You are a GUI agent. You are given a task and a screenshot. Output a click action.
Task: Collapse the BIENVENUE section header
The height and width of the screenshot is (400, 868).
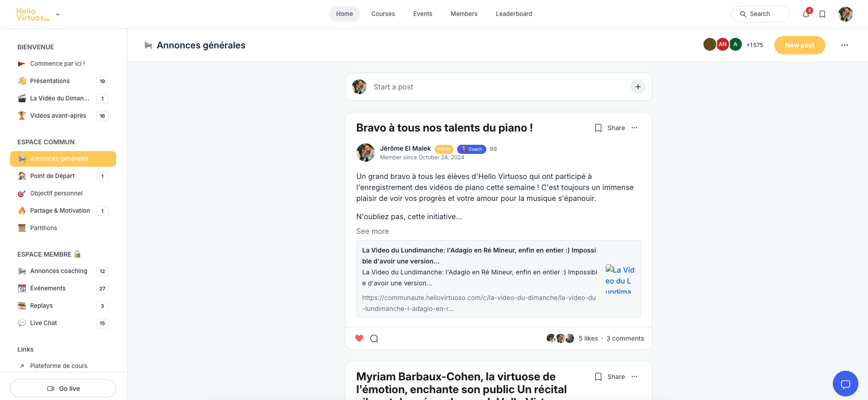[36, 47]
